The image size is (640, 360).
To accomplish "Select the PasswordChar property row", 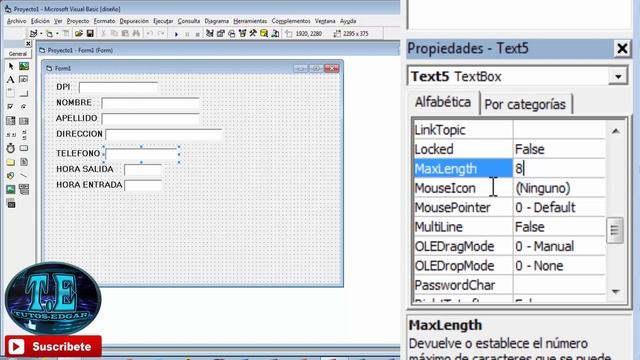I will tap(509, 285).
